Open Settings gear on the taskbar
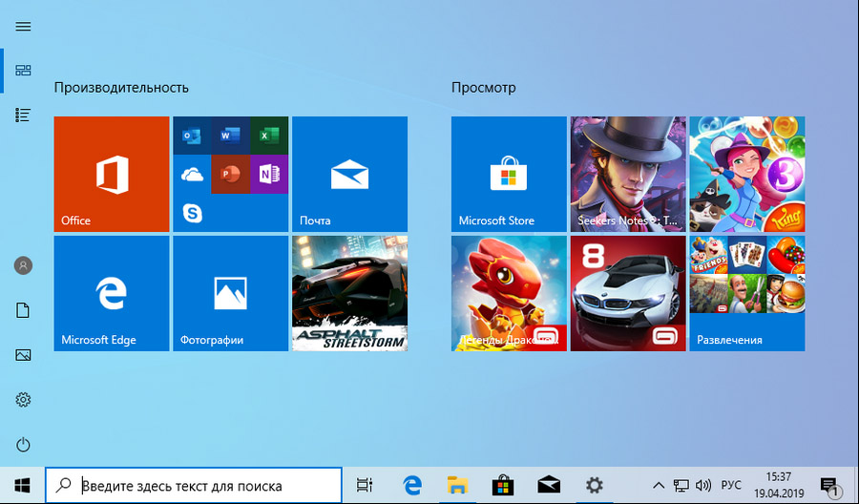859x504 pixels. [x=594, y=485]
